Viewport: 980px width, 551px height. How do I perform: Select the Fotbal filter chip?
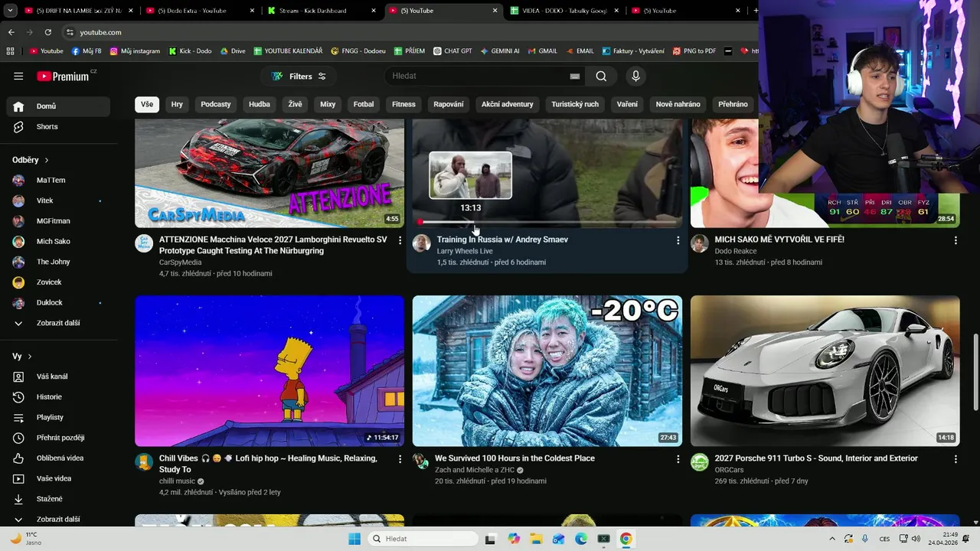click(364, 104)
